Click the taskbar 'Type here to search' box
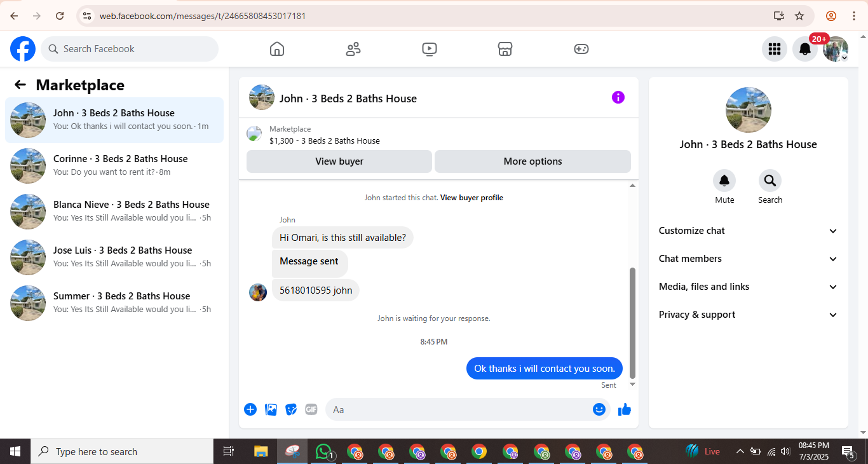 point(122,451)
